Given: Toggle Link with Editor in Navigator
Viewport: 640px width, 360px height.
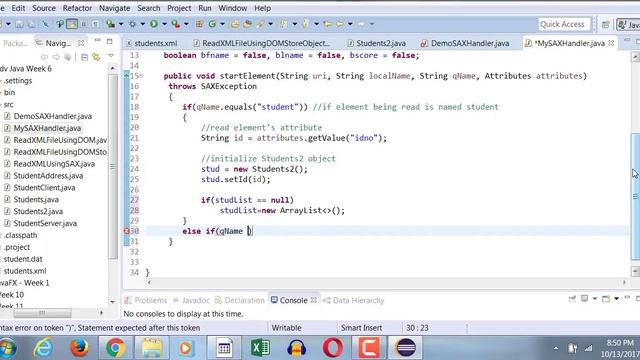Looking at the screenshot, I should (x=96, y=57).
